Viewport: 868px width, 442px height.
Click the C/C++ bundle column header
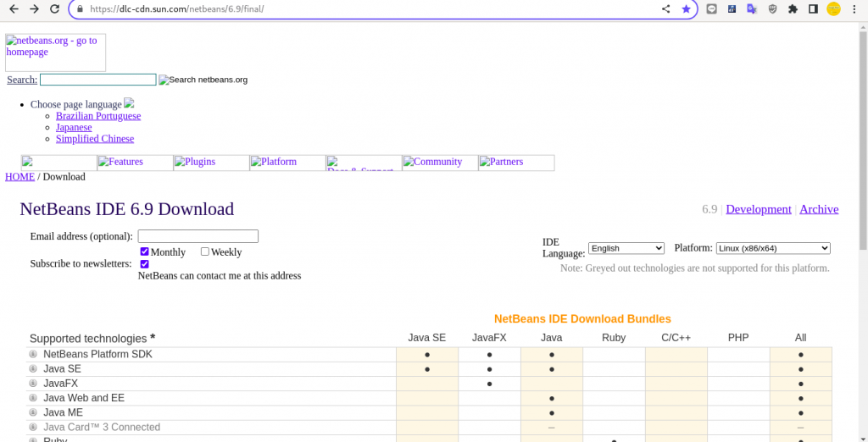coord(676,338)
